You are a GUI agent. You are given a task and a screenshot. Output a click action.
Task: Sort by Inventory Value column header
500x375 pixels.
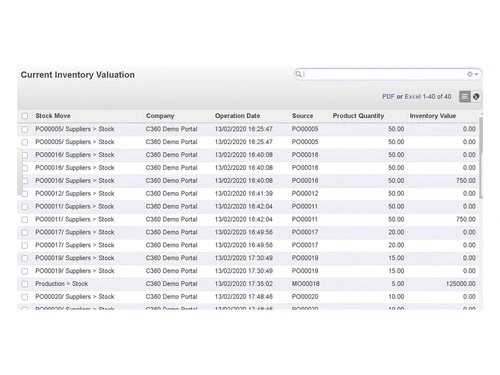tap(433, 116)
